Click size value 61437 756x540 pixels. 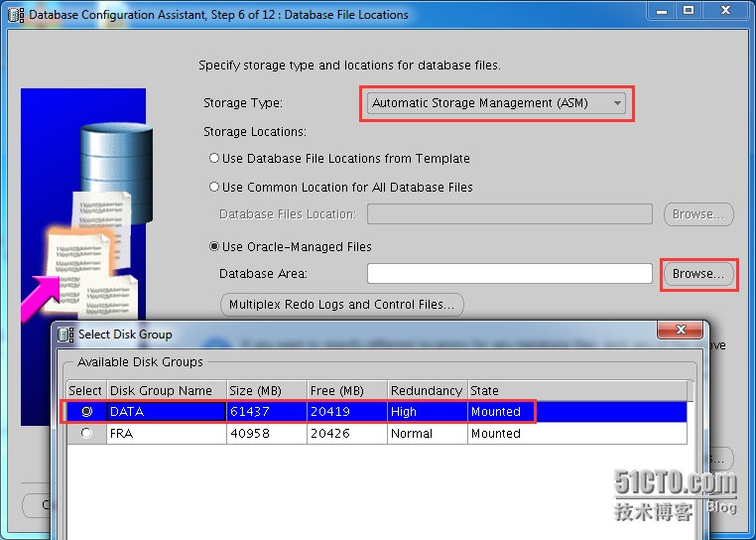(267, 412)
